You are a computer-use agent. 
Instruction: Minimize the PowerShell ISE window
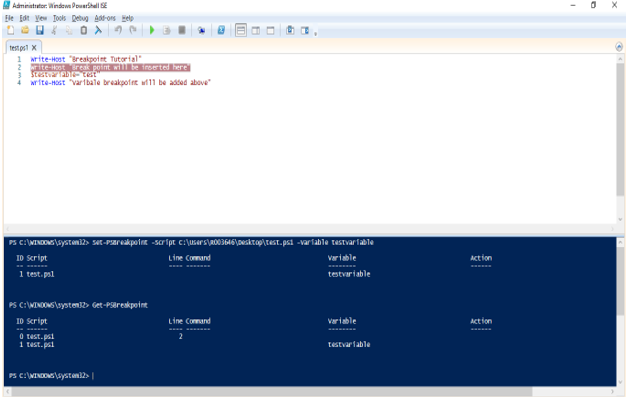573,6
